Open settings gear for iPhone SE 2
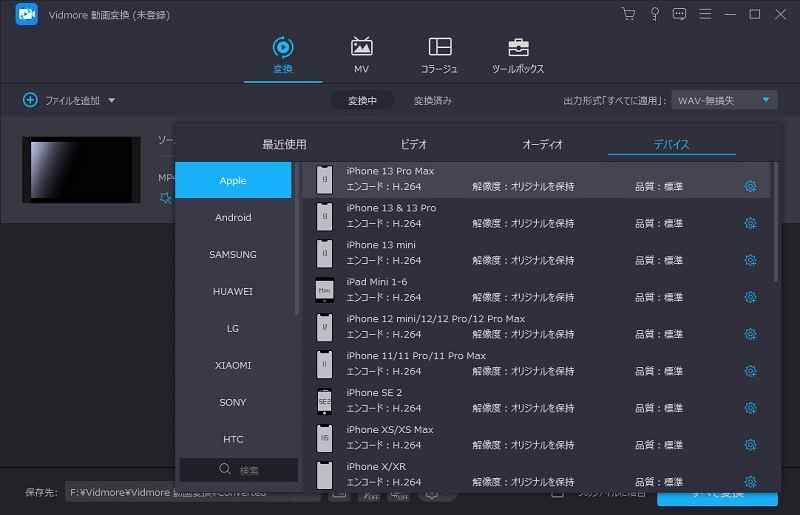 pyautogui.click(x=750, y=408)
